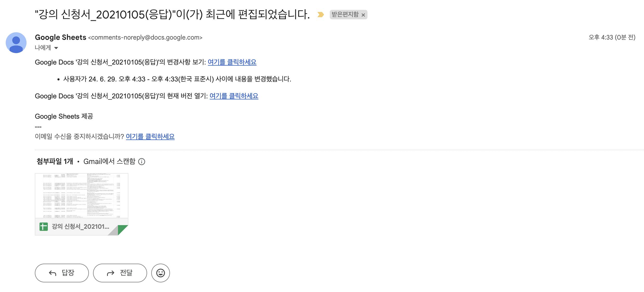The height and width of the screenshot is (292, 644).
Task: Click the email subject line text
Action: [x=172, y=15]
